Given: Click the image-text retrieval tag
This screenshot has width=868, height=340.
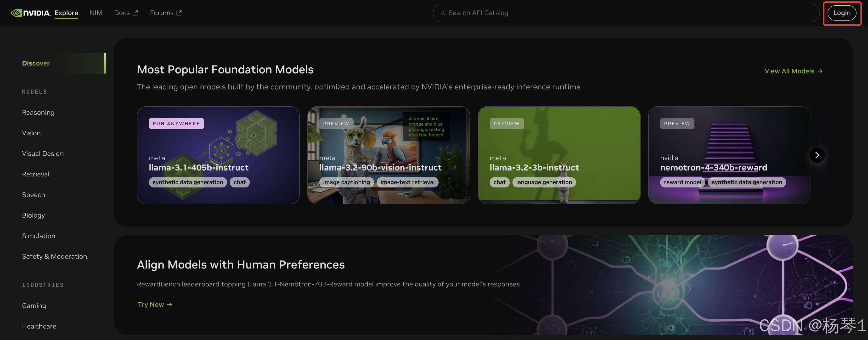Looking at the screenshot, I should 407,182.
